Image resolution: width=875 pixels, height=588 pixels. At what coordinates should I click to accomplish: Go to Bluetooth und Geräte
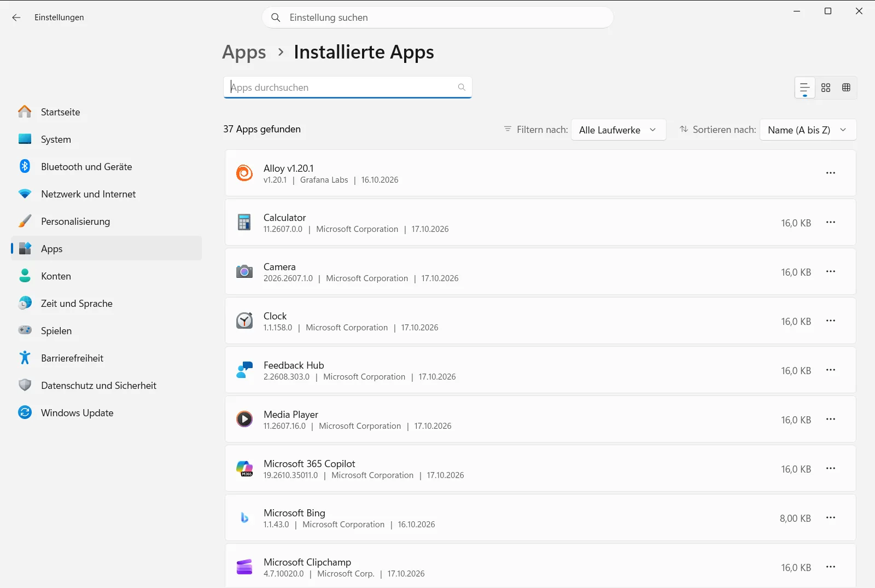[x=106, y=166]
